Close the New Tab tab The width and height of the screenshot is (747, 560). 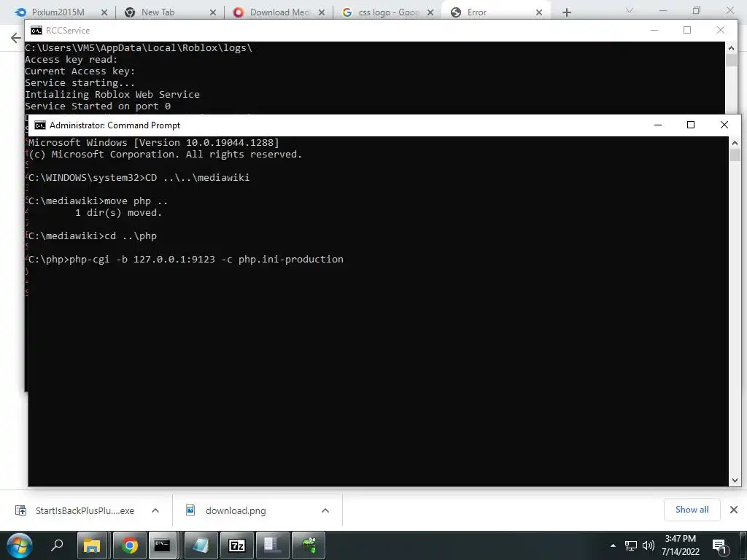click(213, 12)
